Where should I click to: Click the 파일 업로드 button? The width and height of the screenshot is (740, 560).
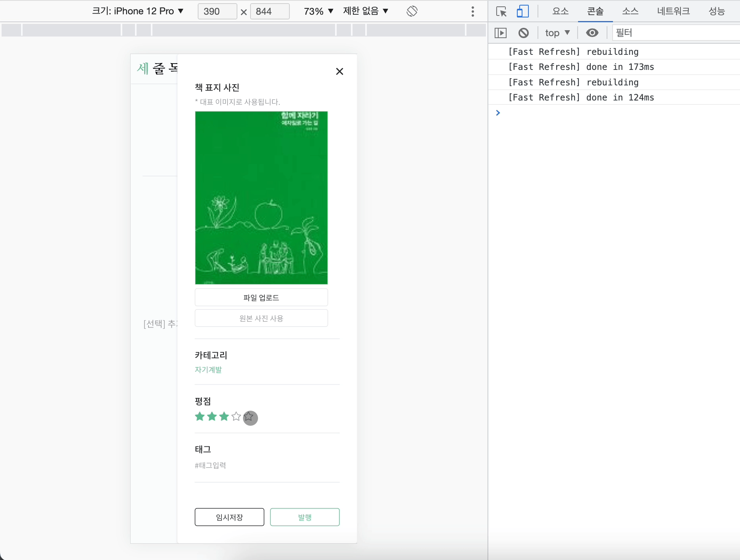[x=261, y=297]
